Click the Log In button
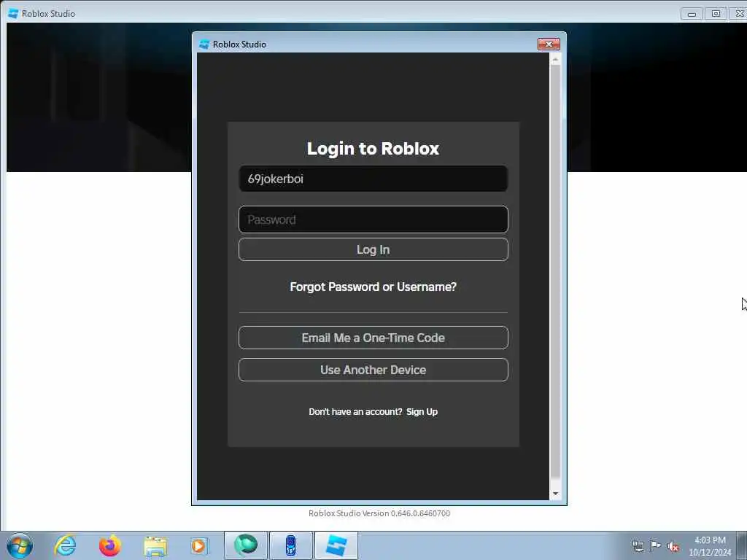This screenshot has width=747, height=560. click(373, 249)
